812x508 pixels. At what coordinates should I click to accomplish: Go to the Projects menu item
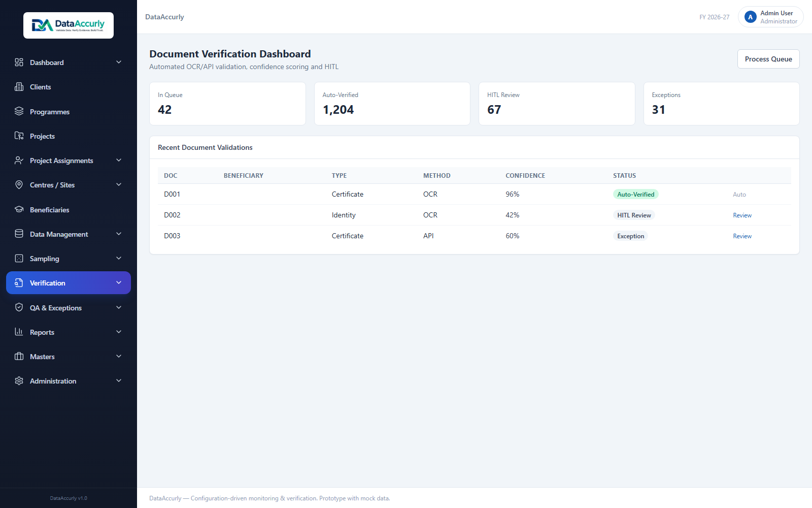[69, 136]
